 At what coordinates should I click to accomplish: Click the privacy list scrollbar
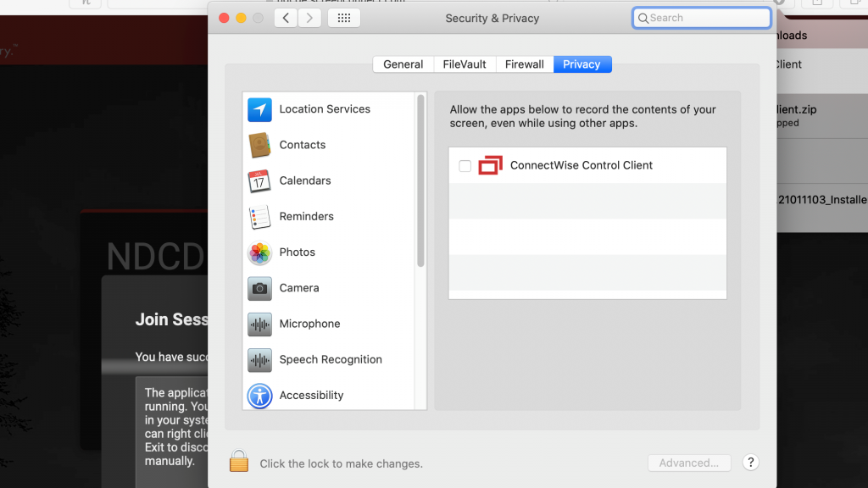[420, 181]
